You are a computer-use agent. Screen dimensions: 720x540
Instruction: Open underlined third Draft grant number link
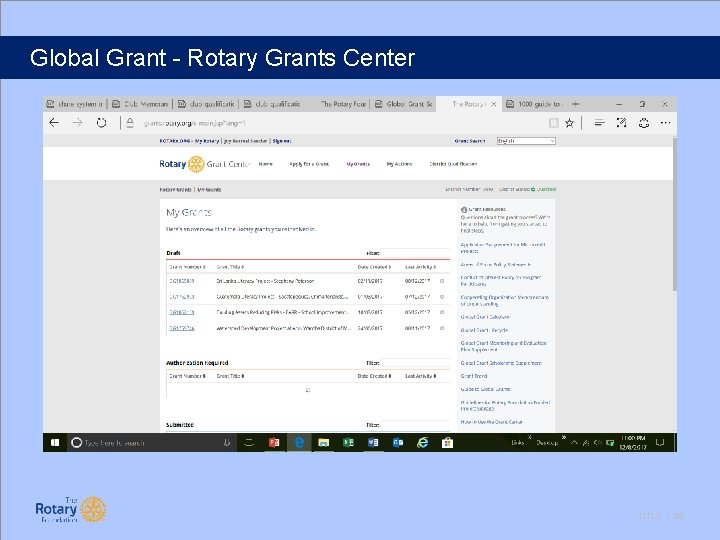(182, 312)
